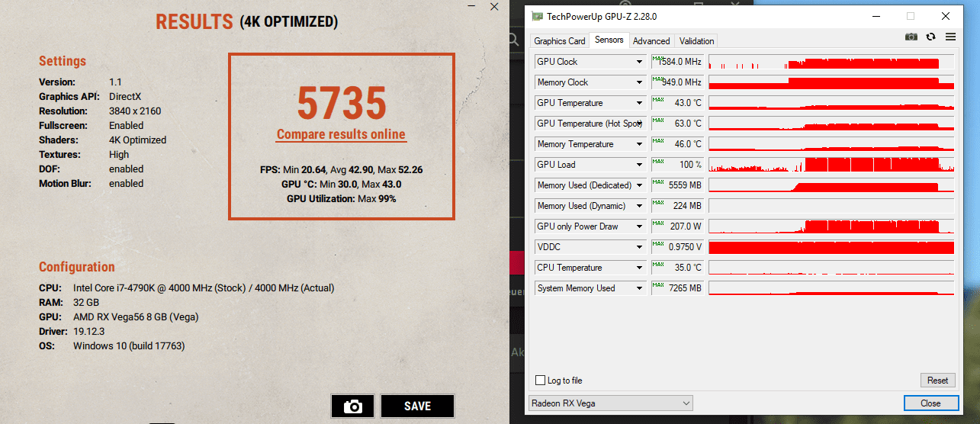980x424 pixels.
Task: Click the 5735 benchmark score
Action: pyautogui.click(x=342, y=103)
